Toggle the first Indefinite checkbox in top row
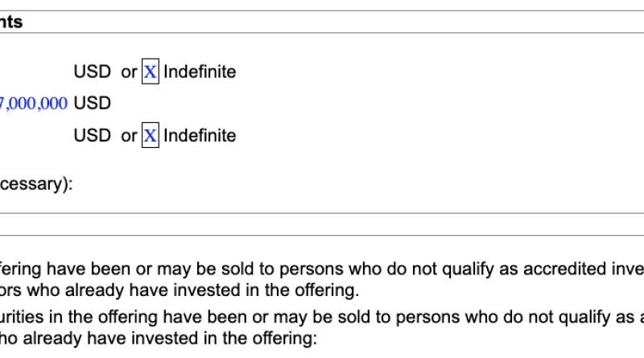Screen dimensions: 644x358 point(151,72)
